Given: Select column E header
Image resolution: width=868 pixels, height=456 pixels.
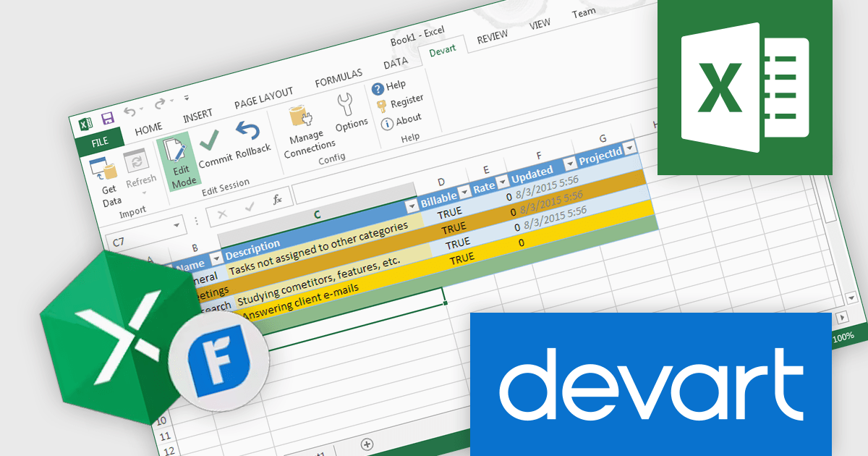Looking at the screenshot, I should (x=486, y=169).
